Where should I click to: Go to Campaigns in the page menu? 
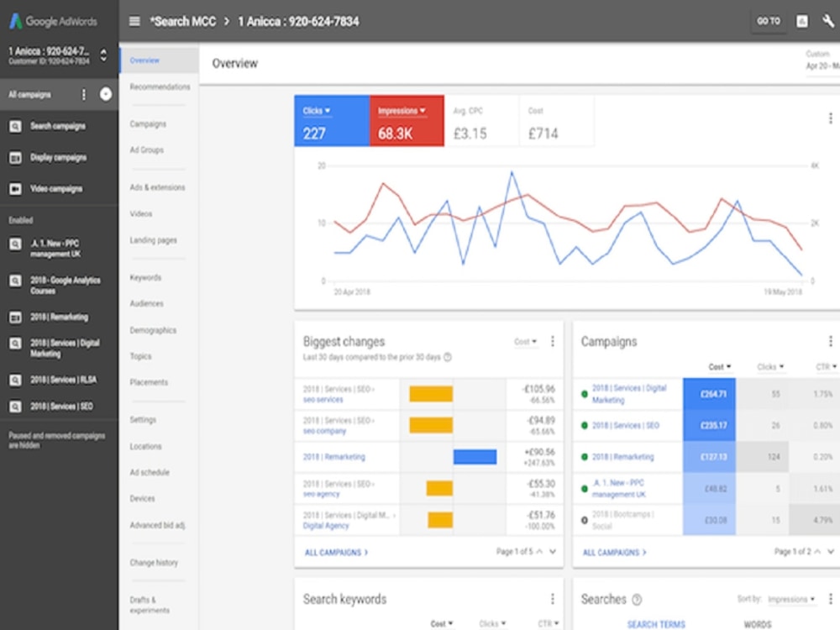pyautogui.click(x=148, y=124)
